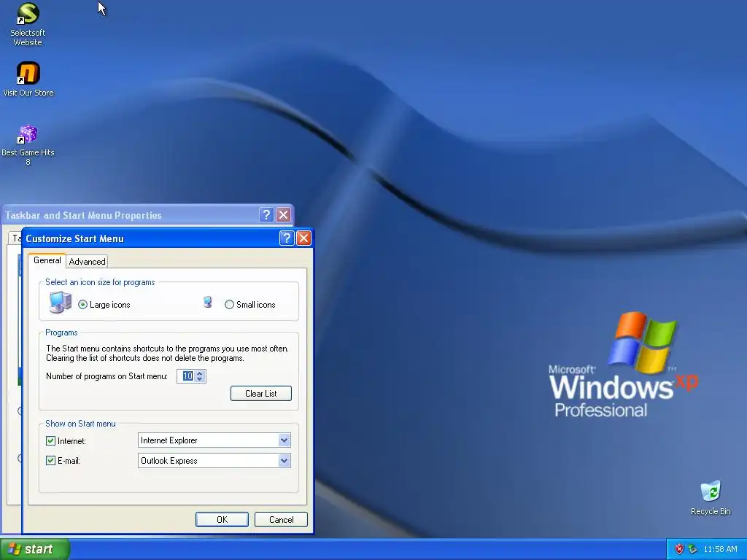The width and height of the screenshot is (747, 560).
Task: Switch to the General tab
Action: pyautogui.click(x=47, y=260)
